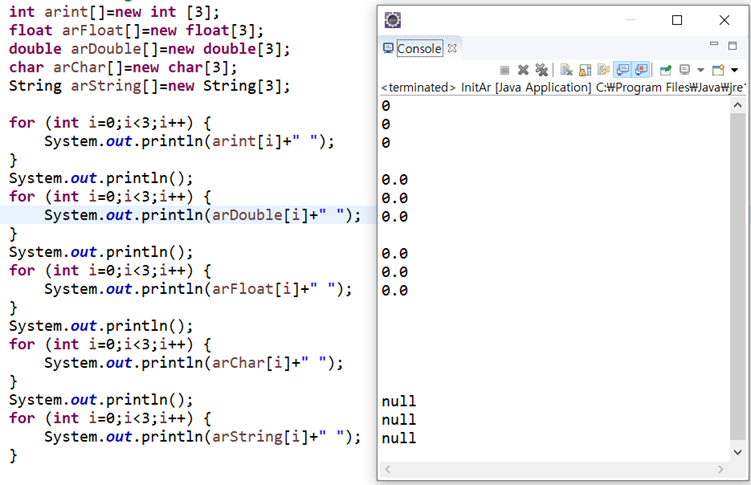This screenshot has width=751, height=485.
Task: Select the Console tab
Action: click(x=419, y=48)
